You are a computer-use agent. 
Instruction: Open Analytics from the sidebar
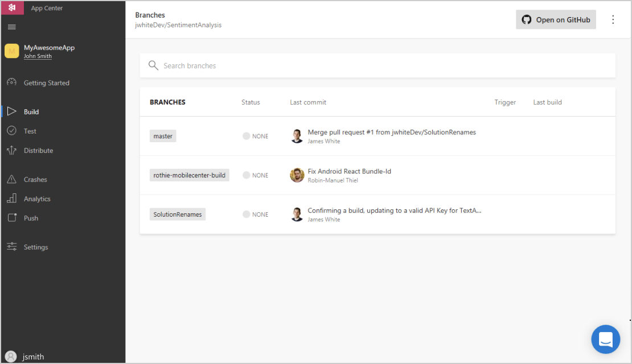pyautogui.click(x=37, y=199)
